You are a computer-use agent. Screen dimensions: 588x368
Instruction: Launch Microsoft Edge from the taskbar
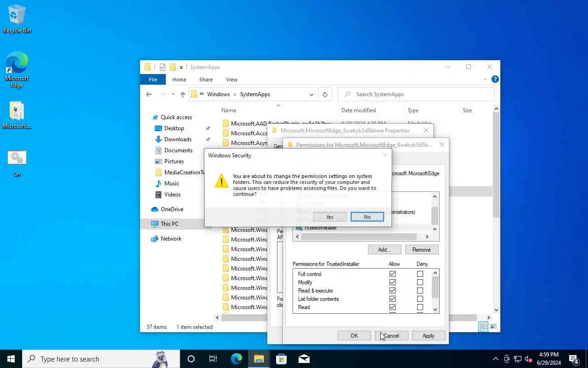(x=236, y=359)
